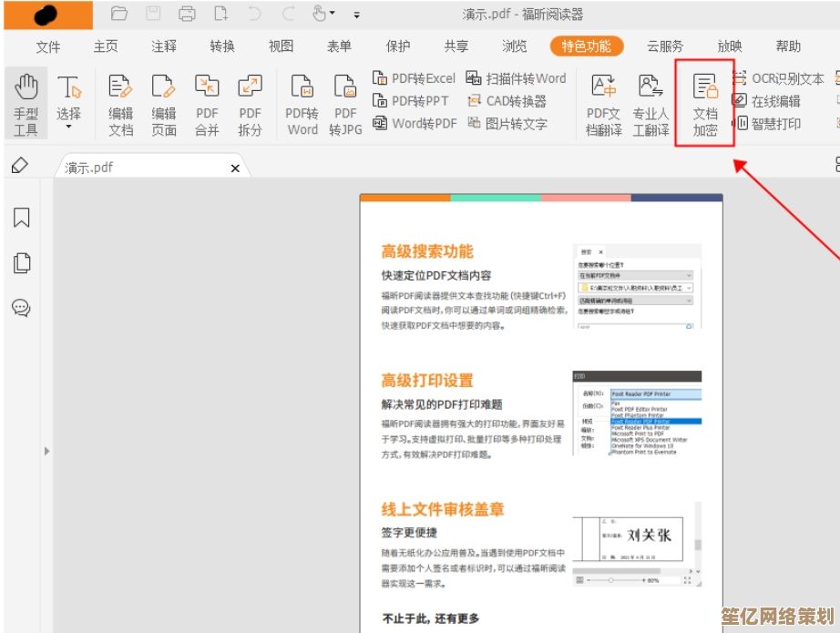Expand the left navigation panel arrow
The height and width of the screenshot is (633, 840).
47,451
